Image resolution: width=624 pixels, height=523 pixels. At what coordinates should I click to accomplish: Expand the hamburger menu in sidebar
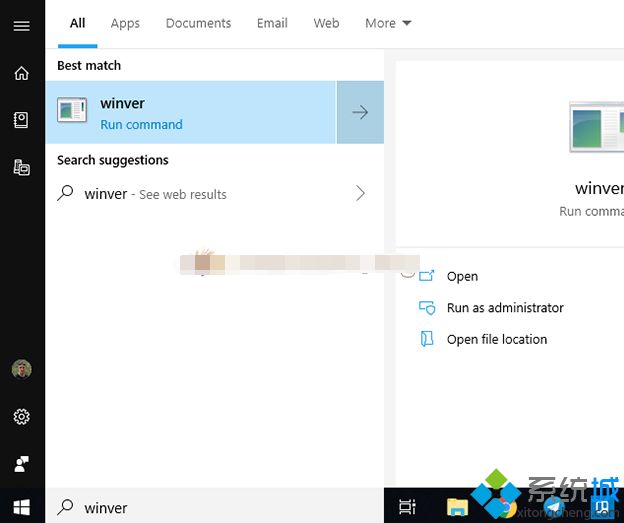tap(21, 26)
